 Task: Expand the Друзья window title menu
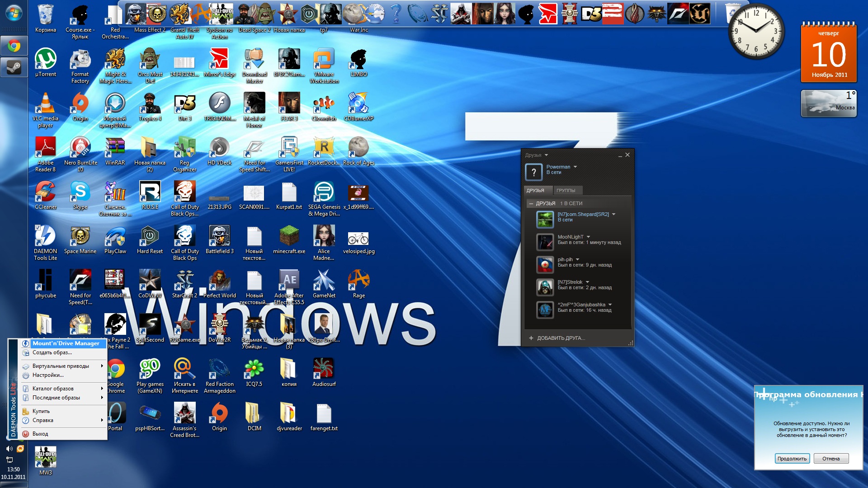[546, 155]
